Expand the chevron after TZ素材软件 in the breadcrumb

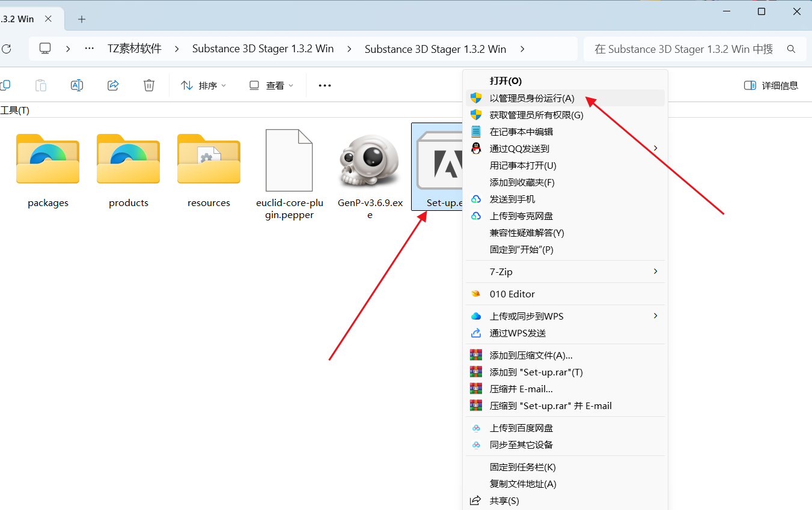[177, 49]
